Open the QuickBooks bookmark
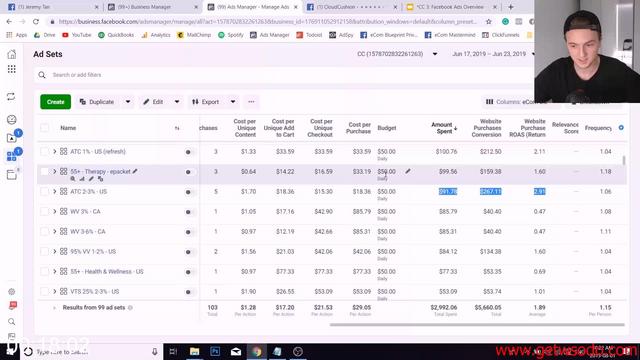The image size is (640, 360). point(116,35)
